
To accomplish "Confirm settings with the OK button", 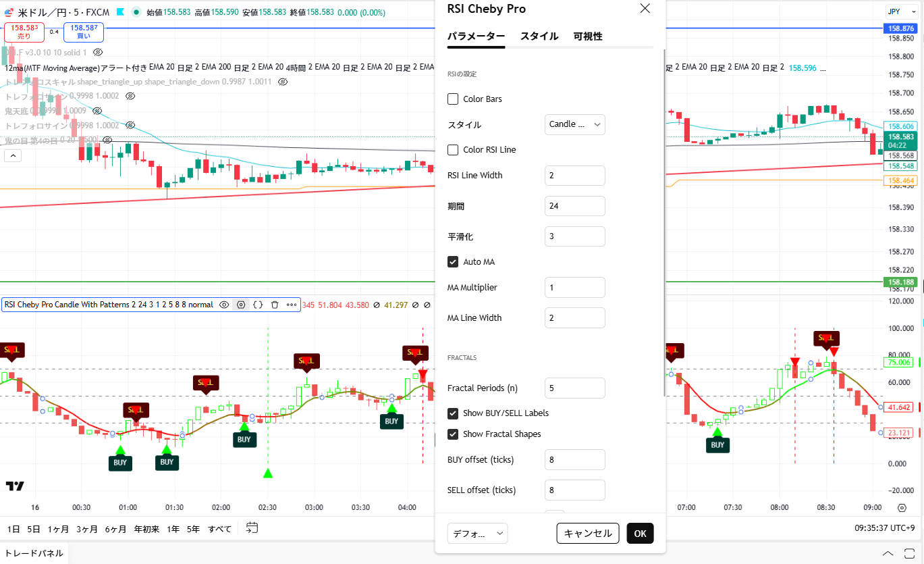I will [640, 534].
